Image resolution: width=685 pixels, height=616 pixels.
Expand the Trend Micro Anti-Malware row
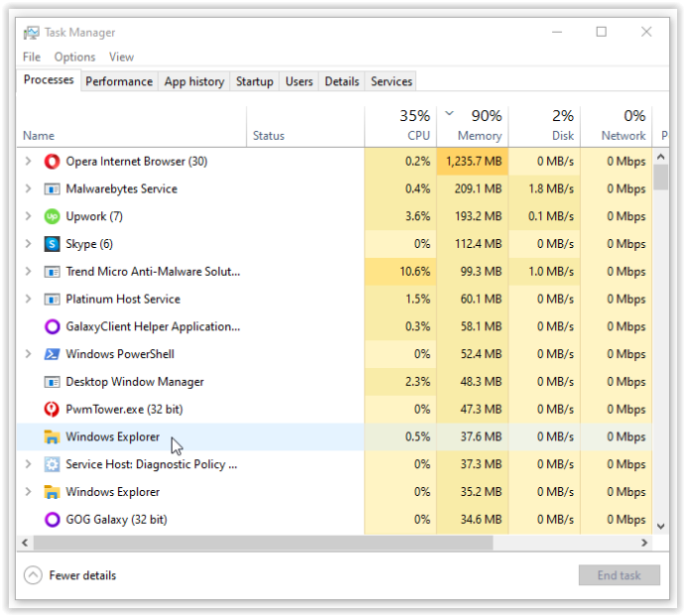click(29, 271)
